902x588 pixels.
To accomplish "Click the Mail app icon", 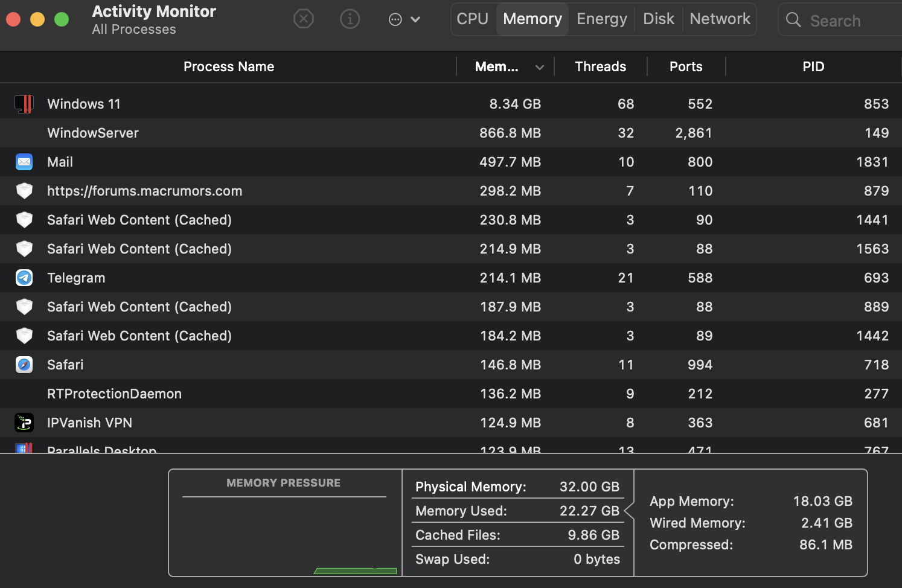I will point(24,162).
